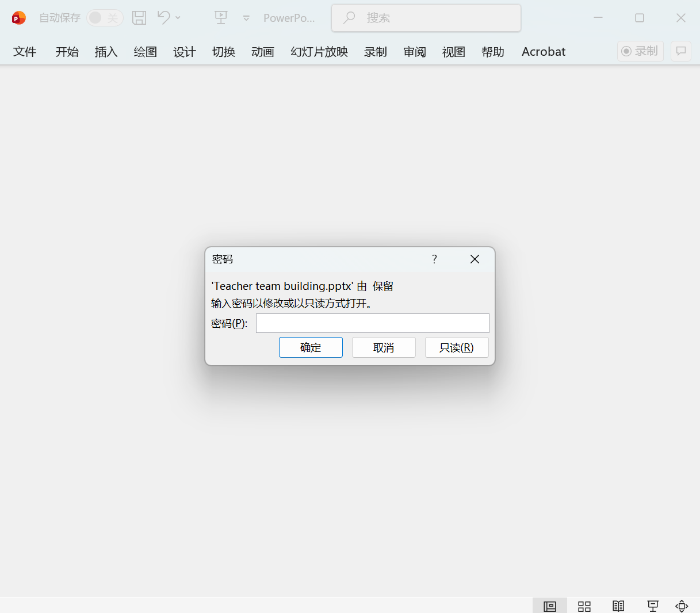The width and height of the screenshot is (700, 613).
Task: Click the 确定 button in password dialog
Action: pos(311,347)
